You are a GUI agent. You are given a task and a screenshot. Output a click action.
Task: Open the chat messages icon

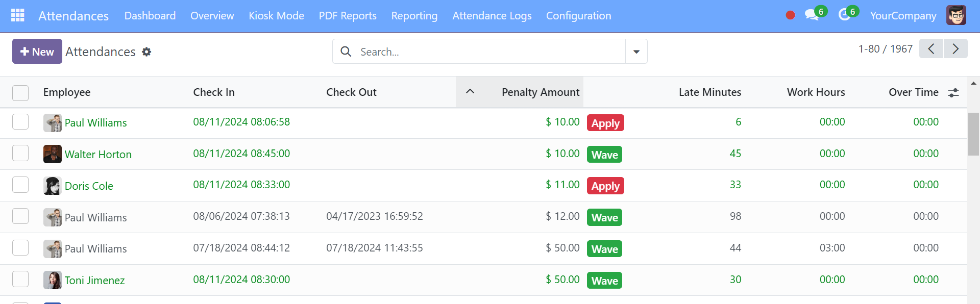(x=811, y=15)
